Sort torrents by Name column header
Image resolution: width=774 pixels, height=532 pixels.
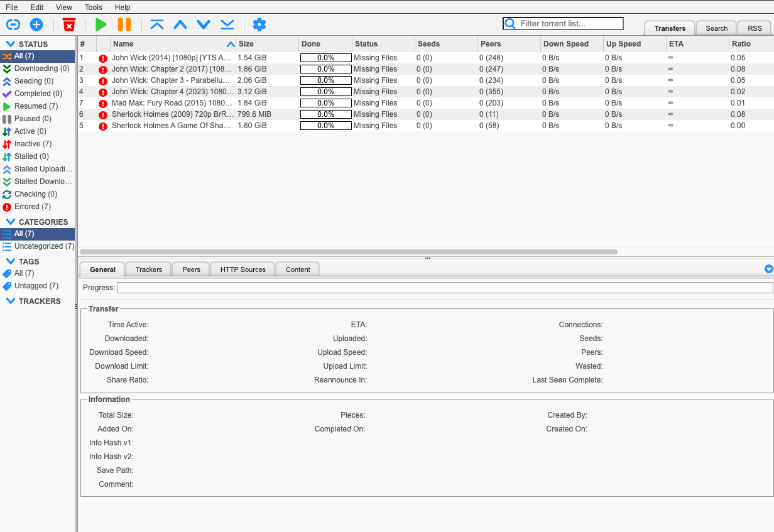[173, 44]
